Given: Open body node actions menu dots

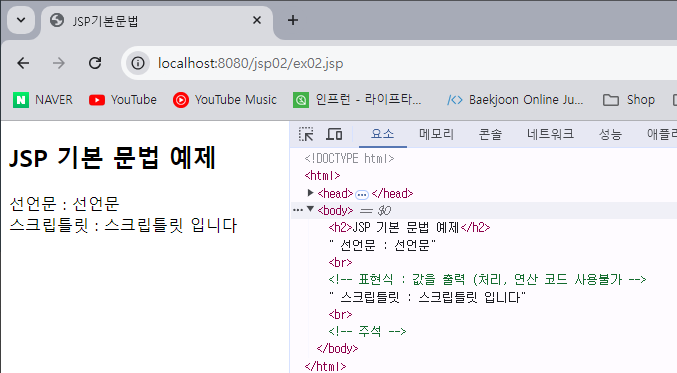Looking at the screenshot, I should tap(297, 210).
